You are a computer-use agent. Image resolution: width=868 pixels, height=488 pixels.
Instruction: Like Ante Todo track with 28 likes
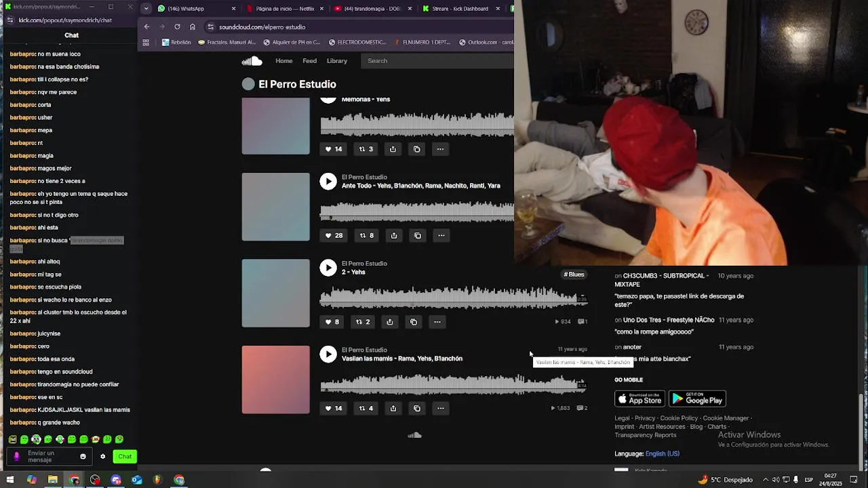click(x=334, y=235)
